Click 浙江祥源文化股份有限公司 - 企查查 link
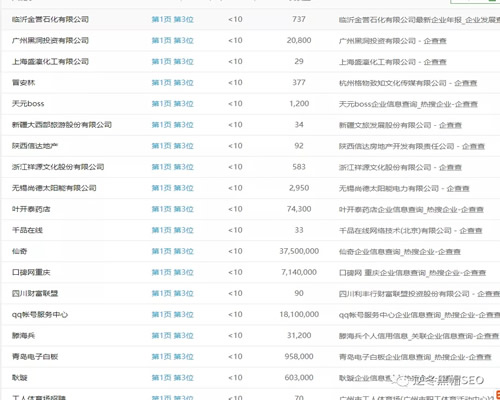This screenshot has height=400, width=500. (x=400, y=167)
